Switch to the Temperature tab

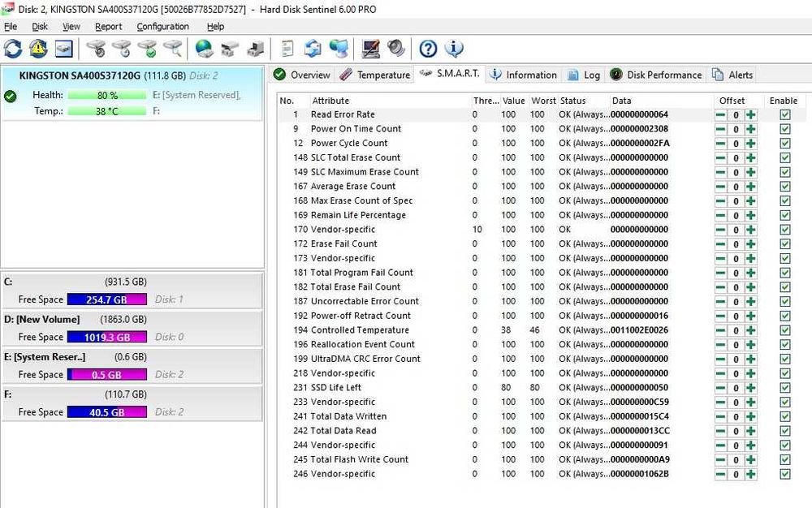[375, 75]
